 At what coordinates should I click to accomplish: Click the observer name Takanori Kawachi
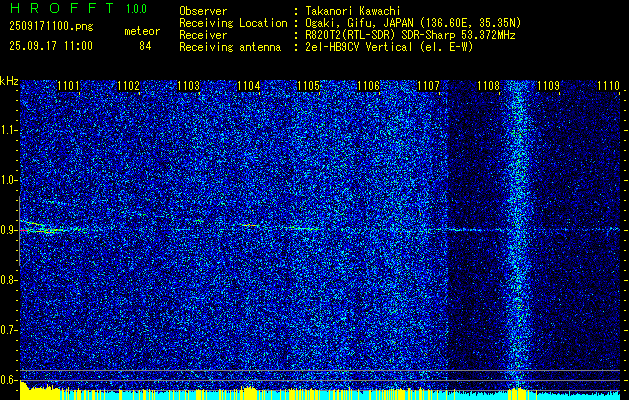tap(353, 12)
